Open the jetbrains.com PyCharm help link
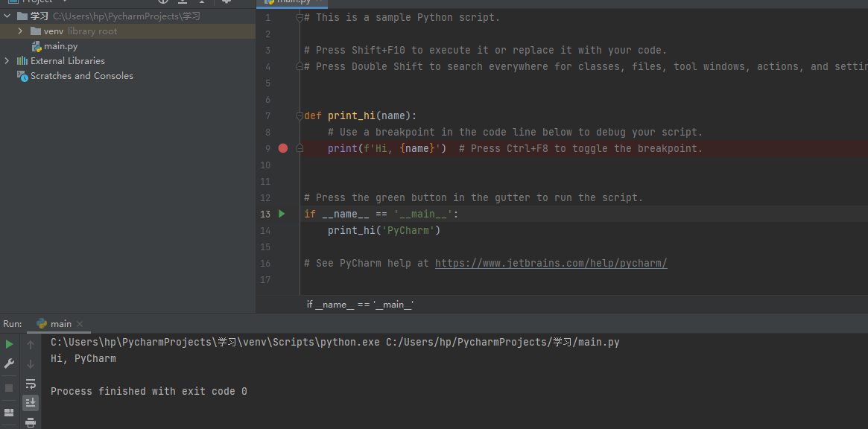Image resolution: width=868 pixels, height=429 pixels. point(551,263)
